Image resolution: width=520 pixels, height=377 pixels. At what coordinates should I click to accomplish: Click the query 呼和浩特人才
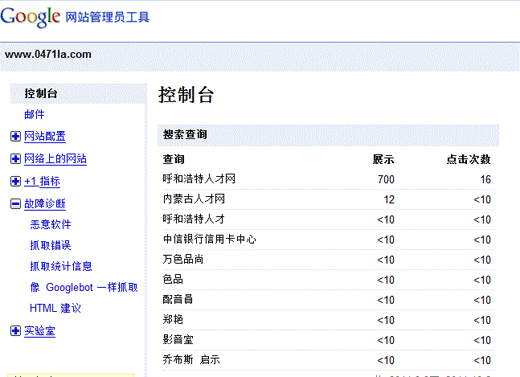[194, 219]
